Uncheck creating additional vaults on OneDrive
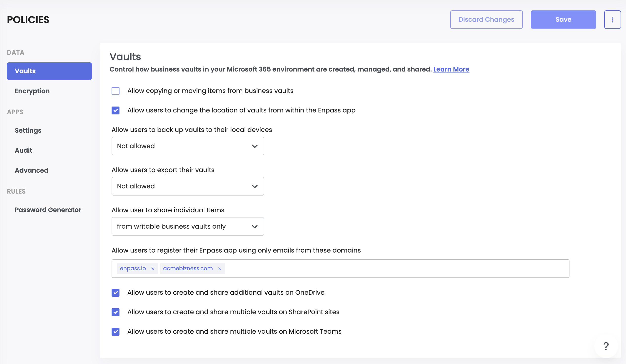Screen dimensions: 626x364 [x=116, y=293]
